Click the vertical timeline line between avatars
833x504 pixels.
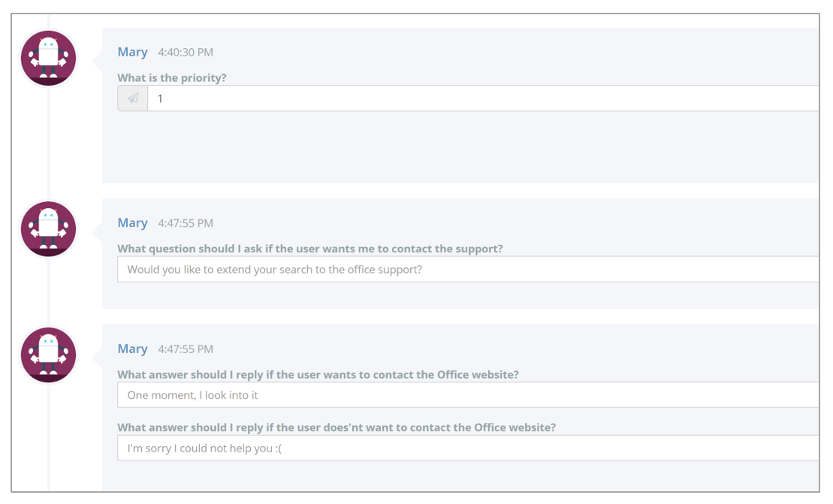[x=48, y=143]
